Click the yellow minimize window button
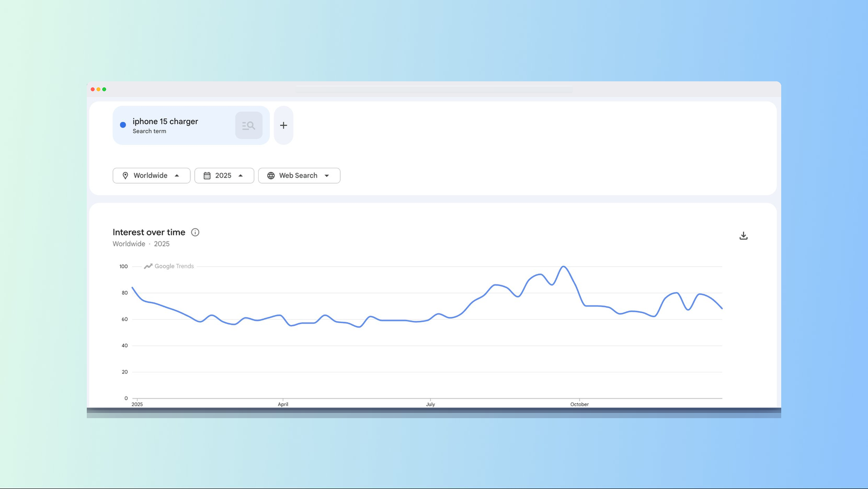Image resolution: width=868 pixels, height=489 pixels. 98,89
